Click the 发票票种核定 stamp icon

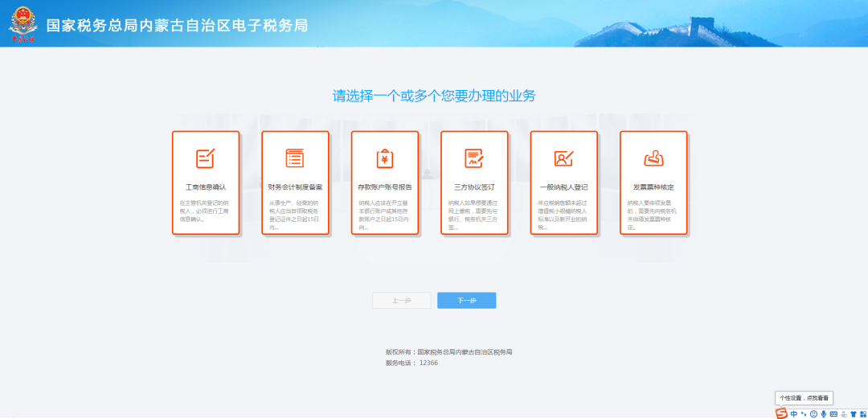(x=653, y=158)
